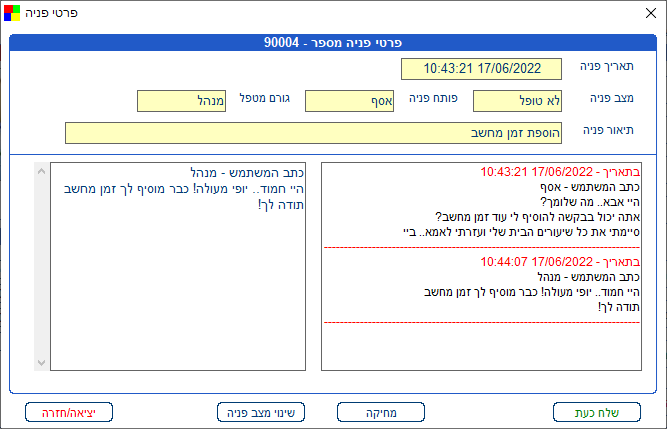Click the blue header פרטי פניה מספר 90004
The width and height of the screenshot is (667, 429).
tap(333, 43)
